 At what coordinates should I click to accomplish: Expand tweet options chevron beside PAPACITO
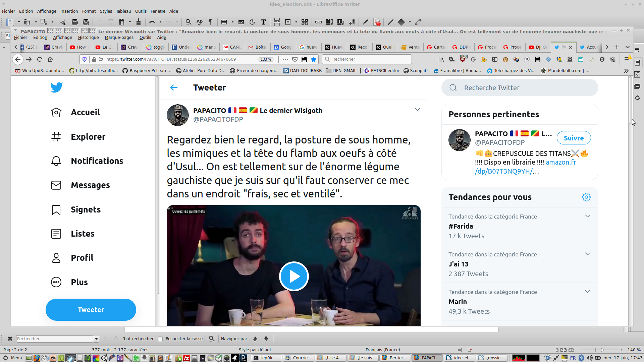tap(417, 110)
